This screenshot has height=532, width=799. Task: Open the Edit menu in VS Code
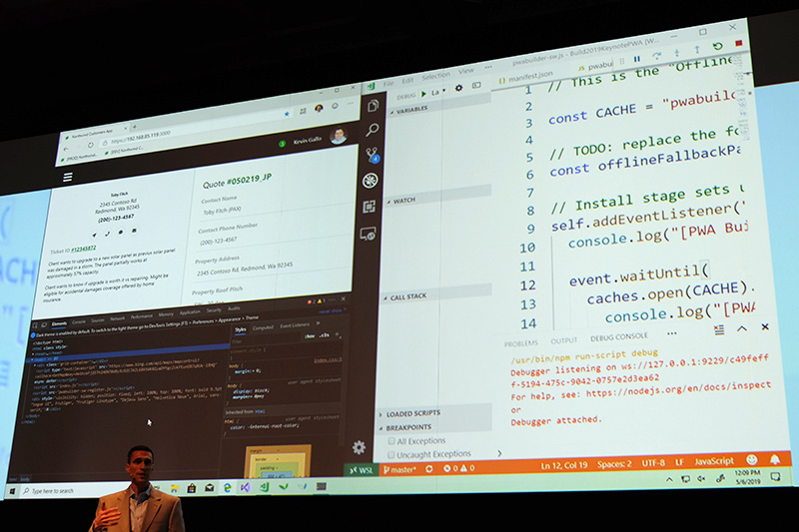[x=407, y=81]
